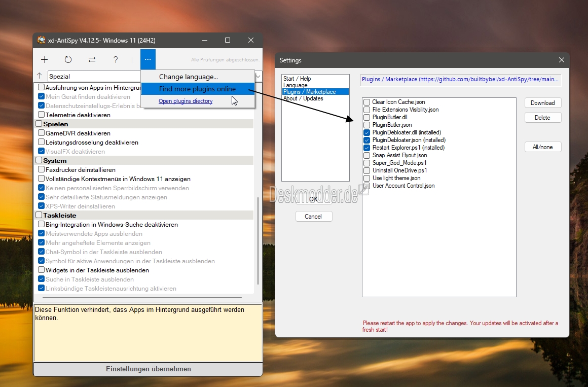Select About / Updates settings page
This screenshot has height=387, width=588.
[x=303, y=98]
